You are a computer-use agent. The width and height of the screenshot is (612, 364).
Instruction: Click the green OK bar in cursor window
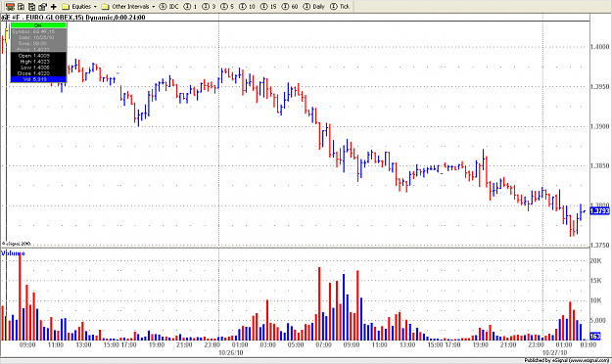coord(38,25)
